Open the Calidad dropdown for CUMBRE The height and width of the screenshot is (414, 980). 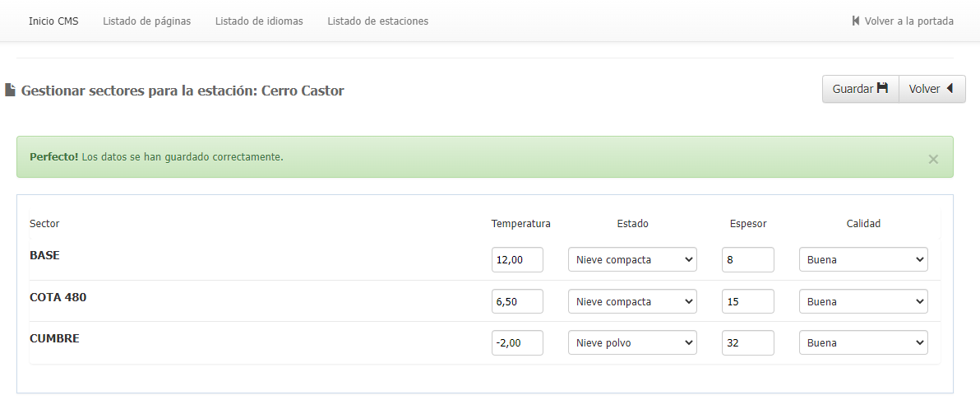coord(864,342)
